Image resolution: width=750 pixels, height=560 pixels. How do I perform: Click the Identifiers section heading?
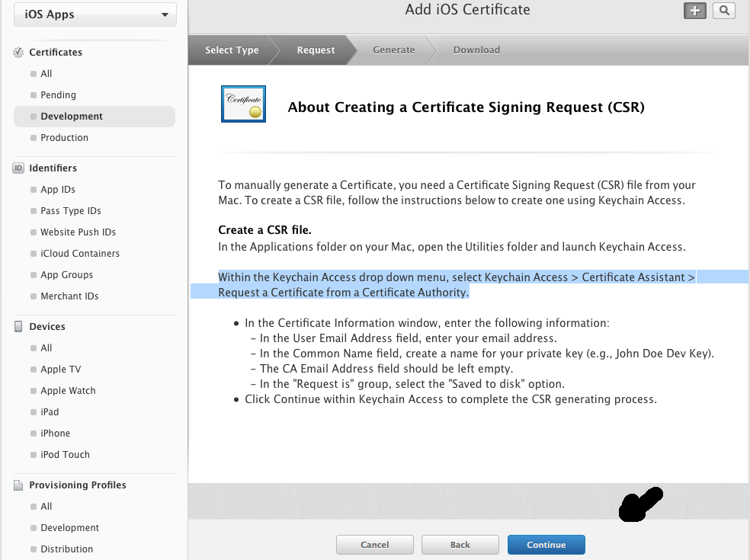(53, 168)
